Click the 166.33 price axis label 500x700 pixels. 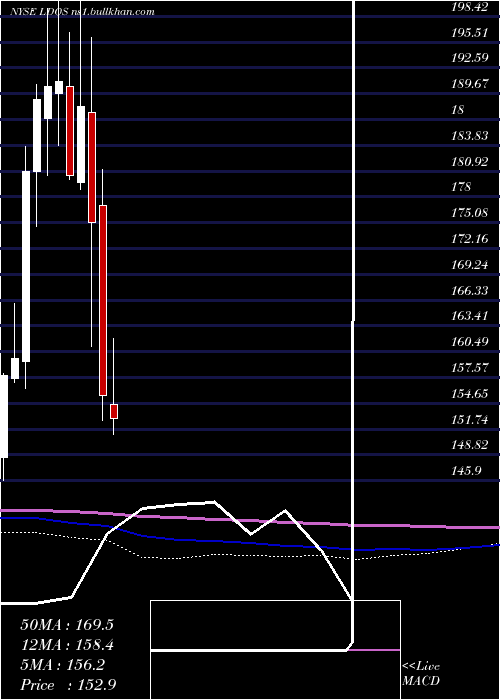[470, 291]
